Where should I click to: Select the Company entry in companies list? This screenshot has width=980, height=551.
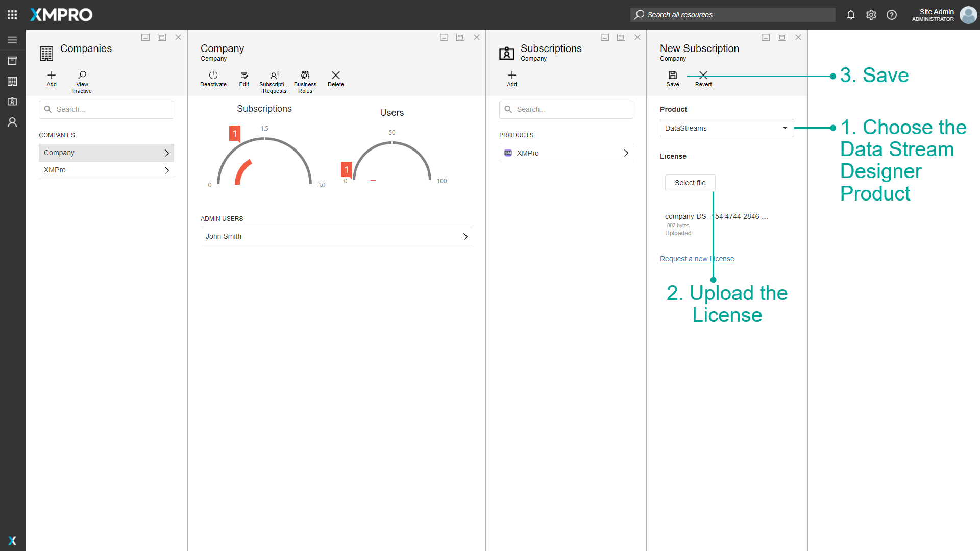106,153
